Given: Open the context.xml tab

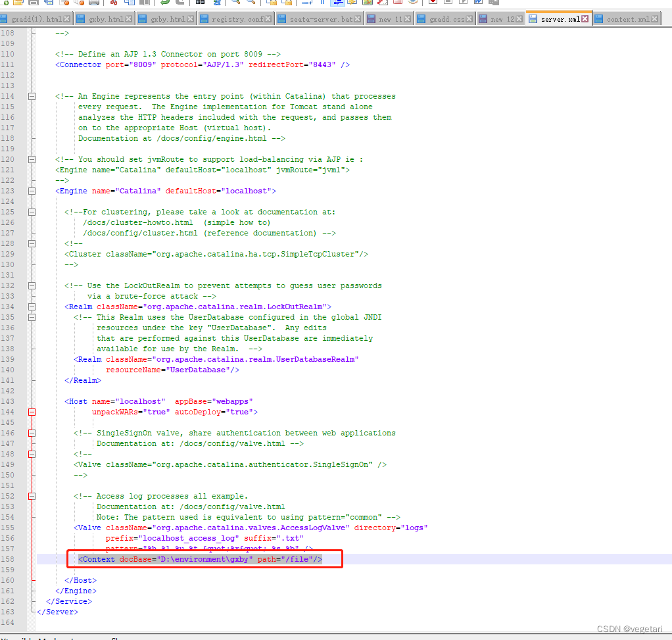Looking at the screenshot, I should click(627, 19).
